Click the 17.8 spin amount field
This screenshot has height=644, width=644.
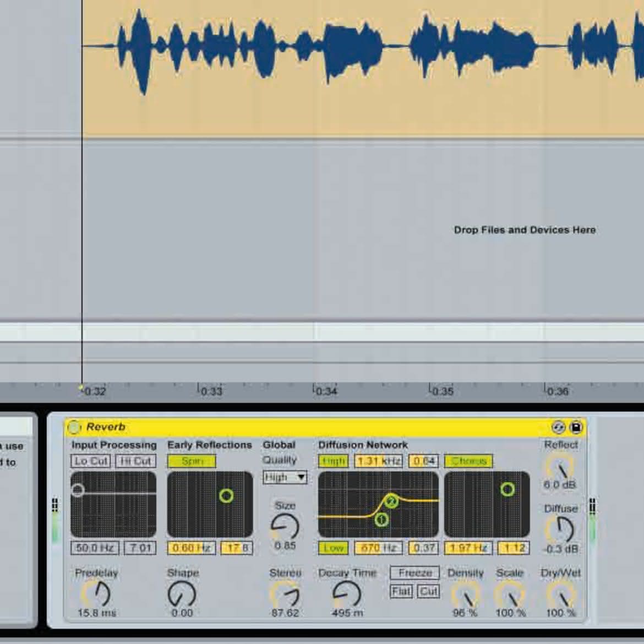pos(237,548)
